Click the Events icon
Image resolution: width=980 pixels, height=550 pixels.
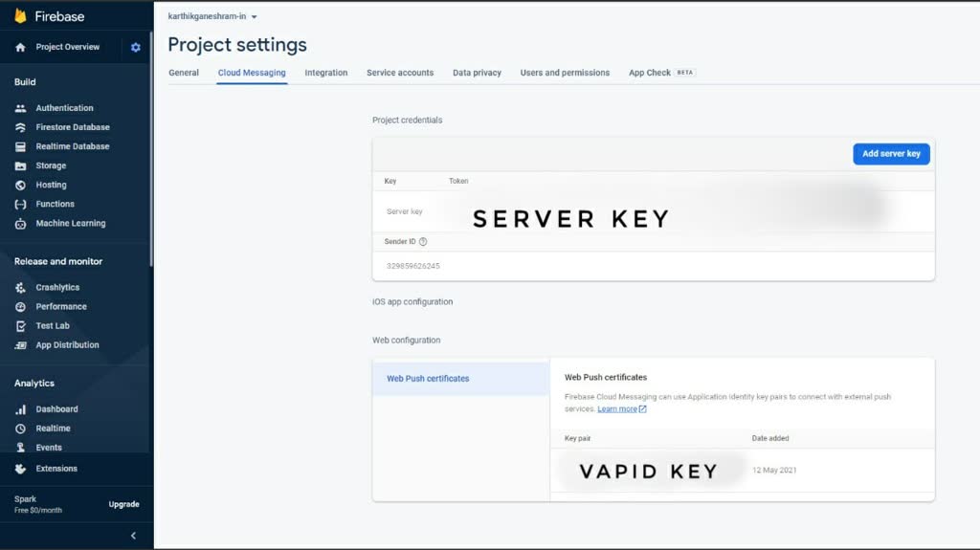pyautogui.click(x=21, y=448)
